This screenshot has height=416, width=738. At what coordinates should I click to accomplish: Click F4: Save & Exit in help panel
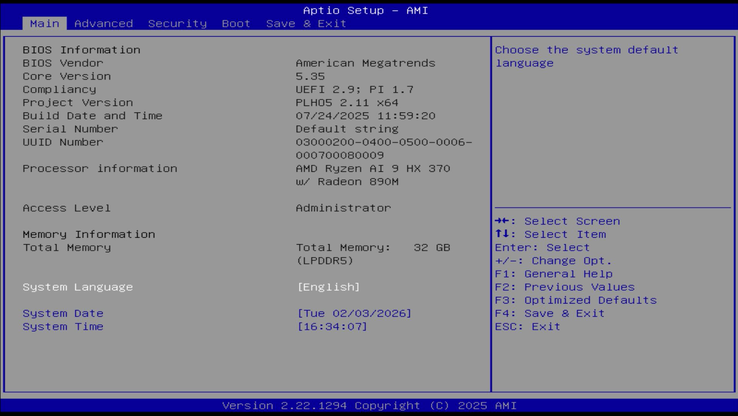point(549,313)
